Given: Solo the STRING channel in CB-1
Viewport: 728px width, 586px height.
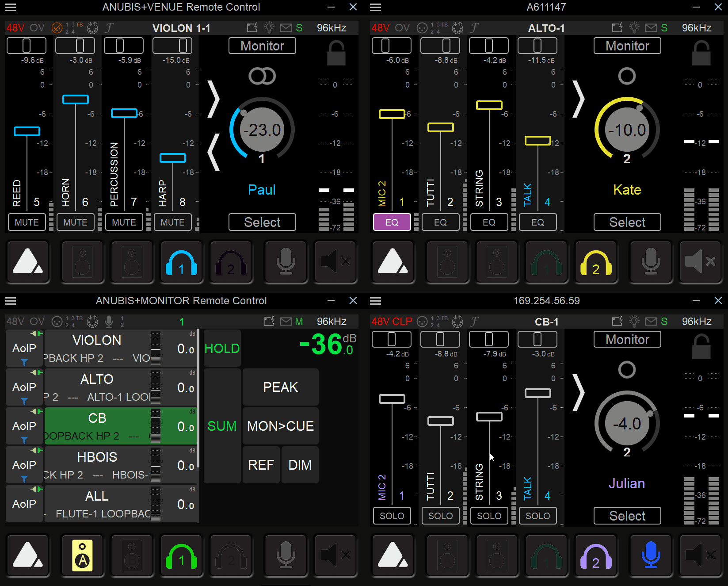Looking at the screenshot, I should tap(489, 516).
